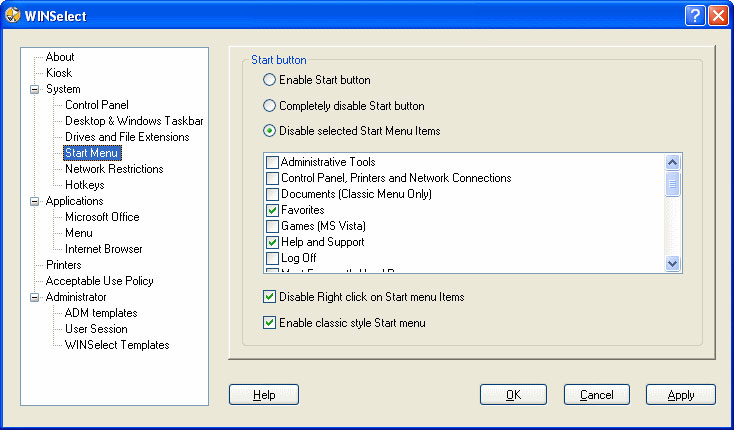Open Internet Browser settings
The width and height of the screenshot is (734, 430).
[x=103, y=249]
